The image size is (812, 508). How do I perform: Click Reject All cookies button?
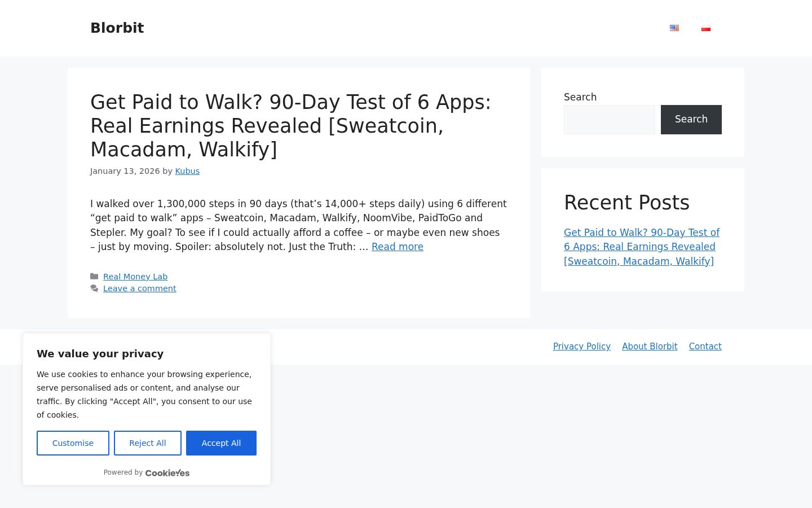click(148, 443)
